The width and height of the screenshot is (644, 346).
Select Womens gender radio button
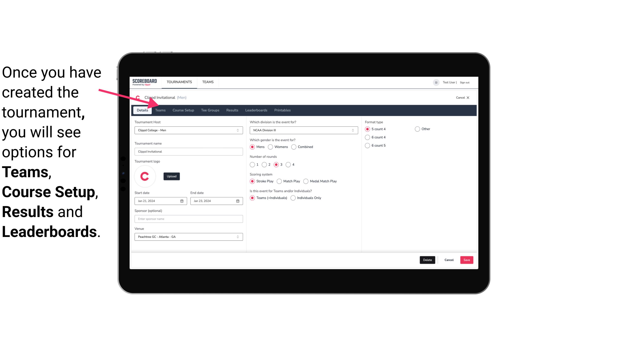pos(270,147)
